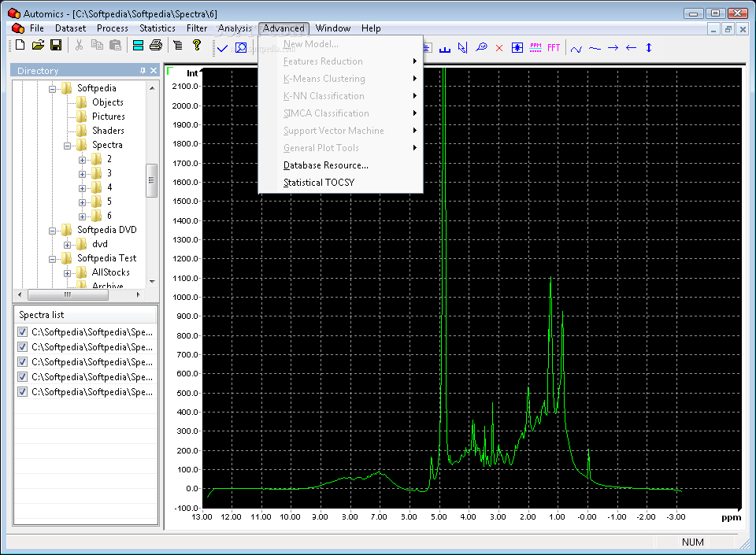Uncheck the fifth spectrum in Spectra list

22,391
